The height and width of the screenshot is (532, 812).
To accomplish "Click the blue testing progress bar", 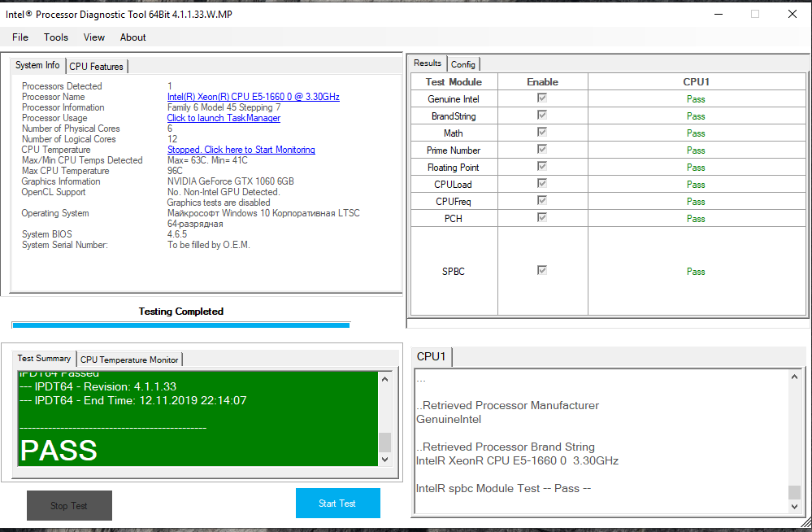I will click(x=181, y=325).
